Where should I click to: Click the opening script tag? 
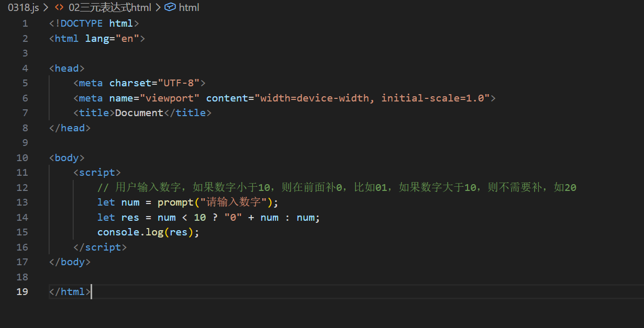click(x=97, y=172)
